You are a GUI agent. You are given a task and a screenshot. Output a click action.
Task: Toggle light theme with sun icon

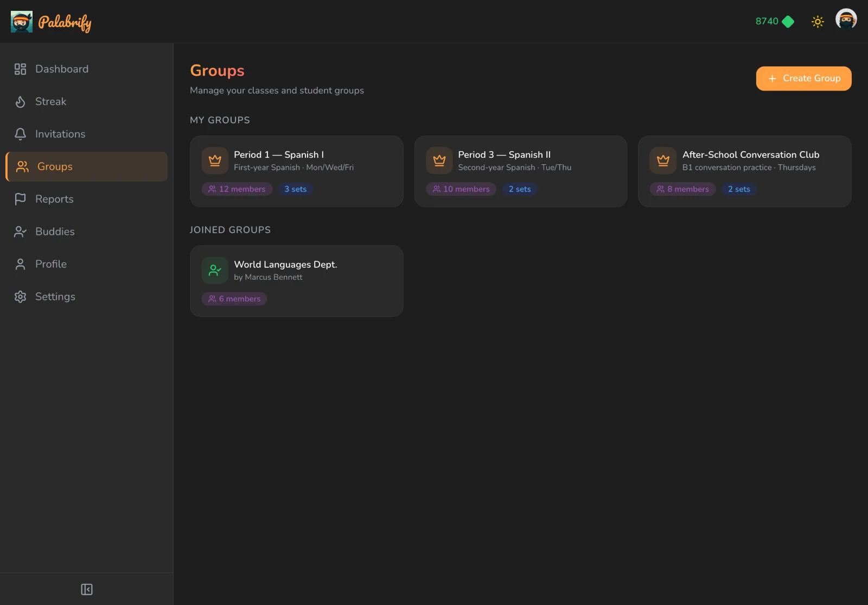[818, 22]
